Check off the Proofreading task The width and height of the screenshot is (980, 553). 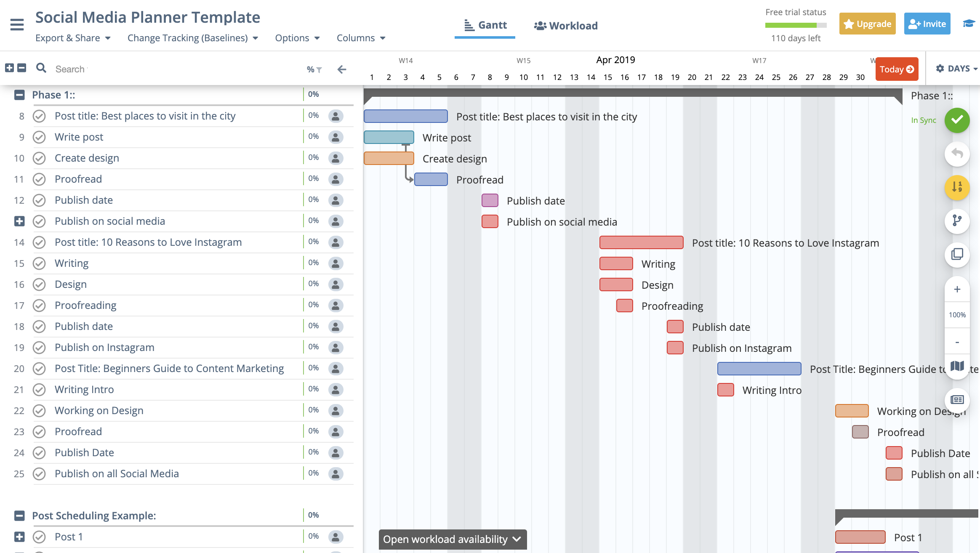pyautogui.click(x=39, y=306)
